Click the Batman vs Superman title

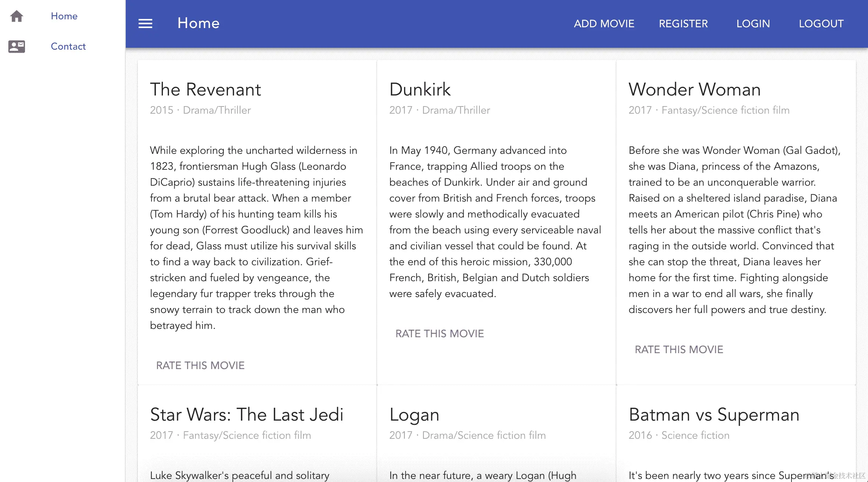click(x=714, y=415)
